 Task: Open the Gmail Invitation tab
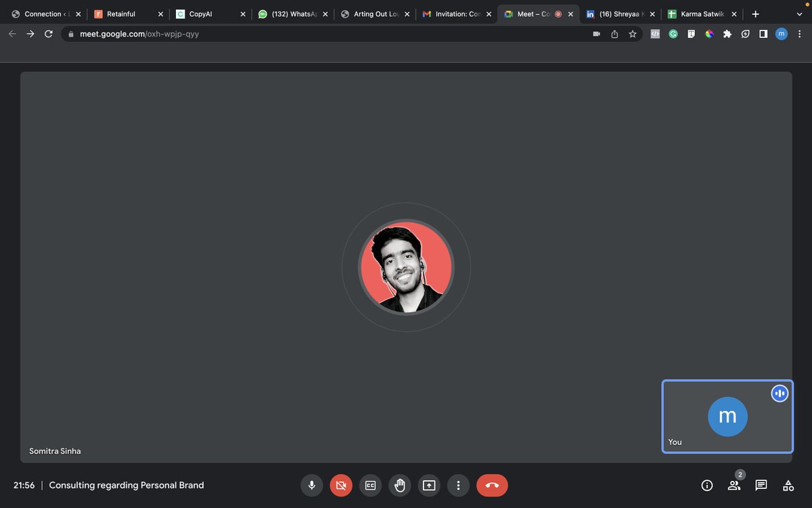click(457, 14)
